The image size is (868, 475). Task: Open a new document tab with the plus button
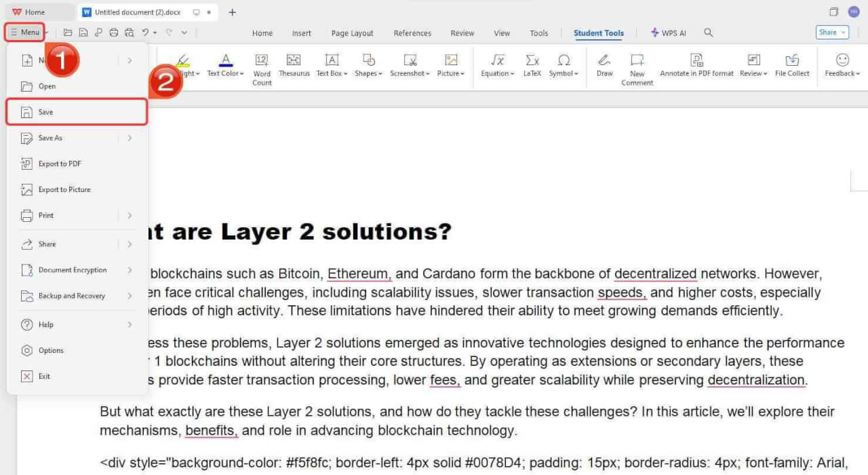pos(233,12)
